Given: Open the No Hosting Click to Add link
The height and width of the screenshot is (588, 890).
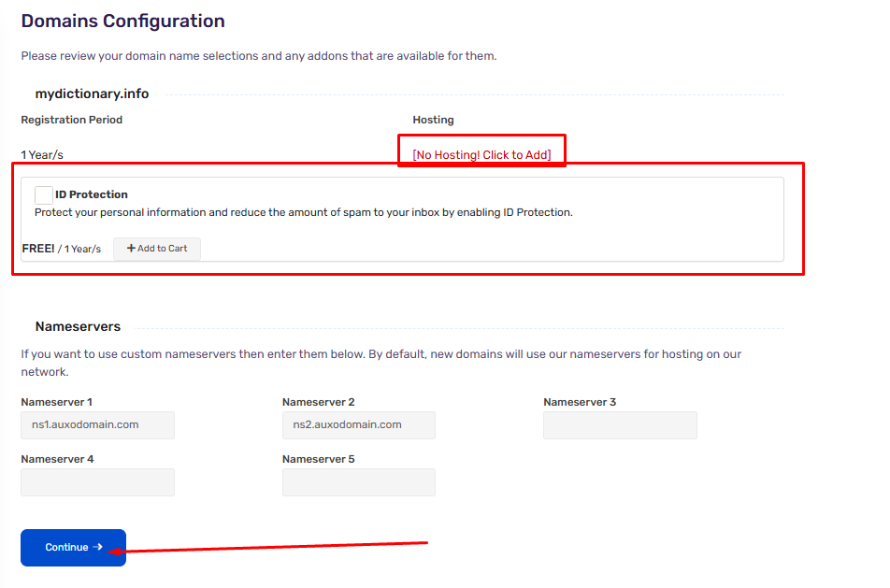Looking at the screenshot, I should tap(481, 155).
